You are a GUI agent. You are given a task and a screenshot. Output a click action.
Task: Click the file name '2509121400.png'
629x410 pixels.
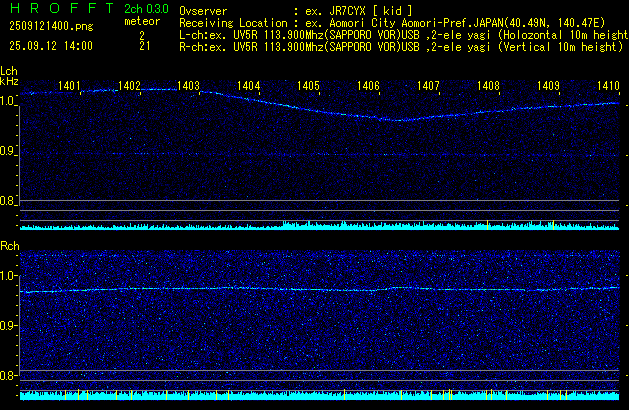click(x=51, y=26)
